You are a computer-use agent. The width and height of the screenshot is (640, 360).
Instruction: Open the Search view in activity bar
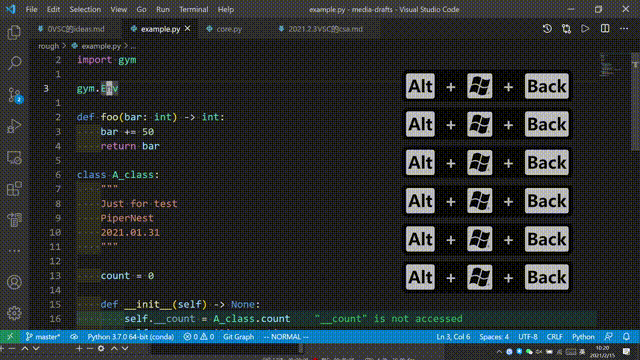click(14, 63)
